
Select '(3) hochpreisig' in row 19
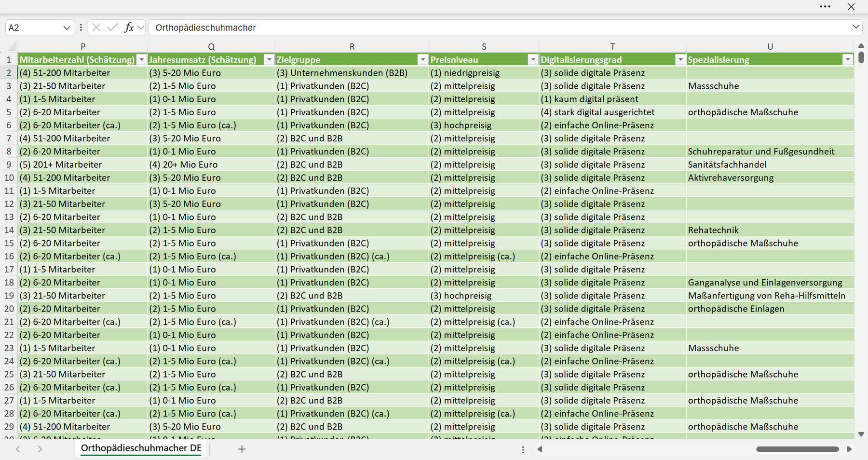click(484, 296)
